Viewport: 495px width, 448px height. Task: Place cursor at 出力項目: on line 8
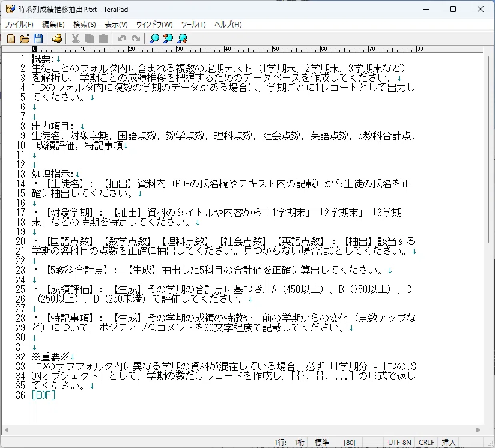pos(53,126)
